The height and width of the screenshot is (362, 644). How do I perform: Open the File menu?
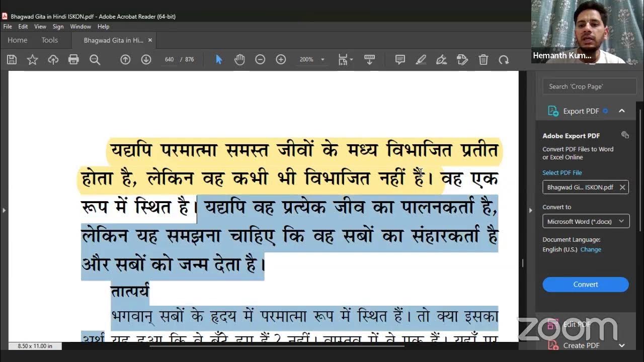pos(8,27)
